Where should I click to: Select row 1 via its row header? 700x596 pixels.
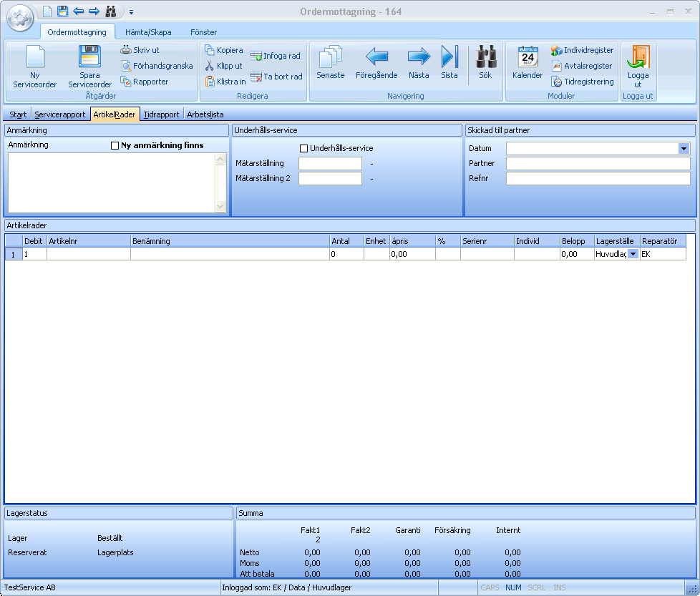click(14, 254)
